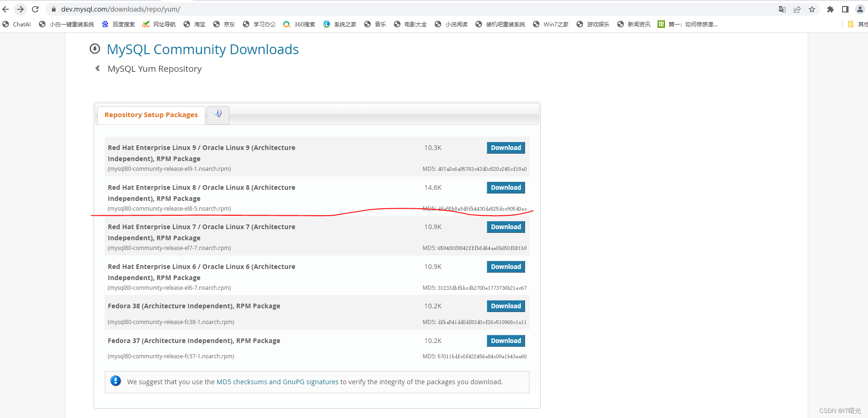Image resolution: width=868 pixels, height=418 pixels.
Task: Select the mysql80-community-release-el9-1.noarch.rpm filename
Action: 169,169
